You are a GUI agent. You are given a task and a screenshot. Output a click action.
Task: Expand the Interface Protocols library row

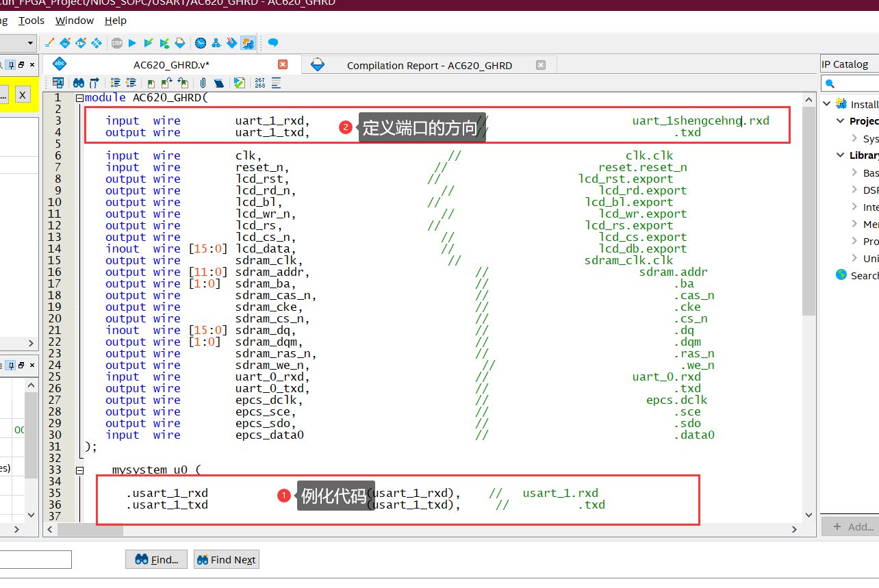854,207
